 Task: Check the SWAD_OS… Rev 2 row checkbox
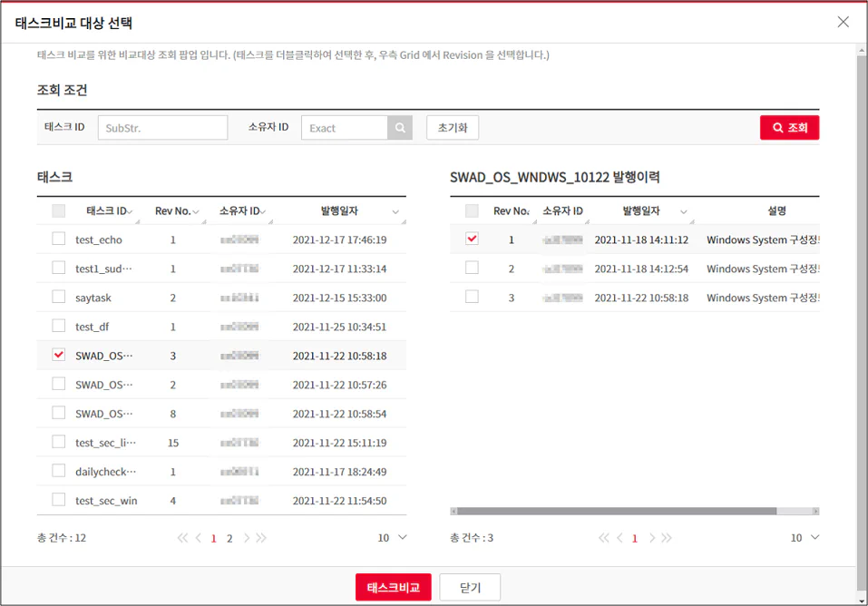pyautogui.click(x=58, y=384)
